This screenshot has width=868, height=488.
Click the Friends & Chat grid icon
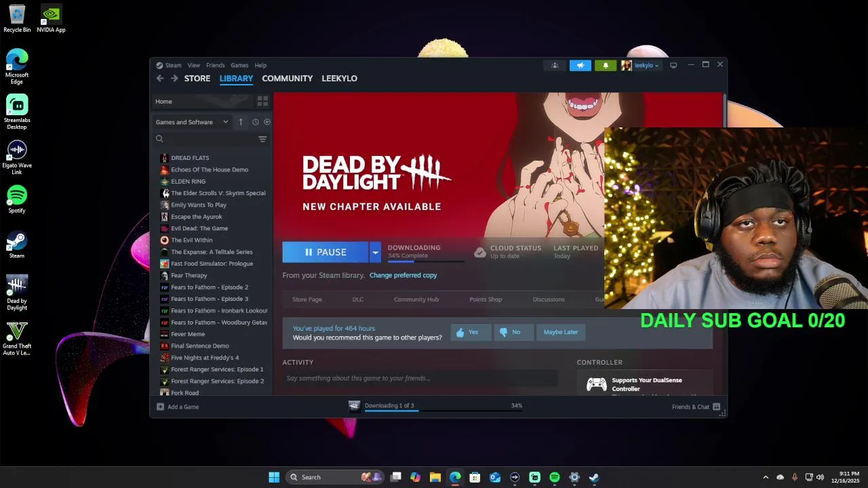[x=716, y=407]
